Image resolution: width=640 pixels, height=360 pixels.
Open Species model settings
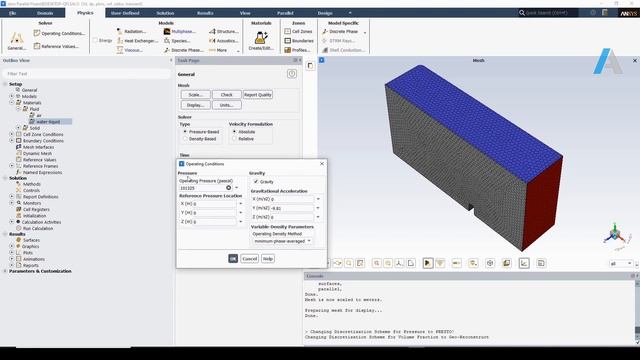pyautogui.click(x=177, y=41)
